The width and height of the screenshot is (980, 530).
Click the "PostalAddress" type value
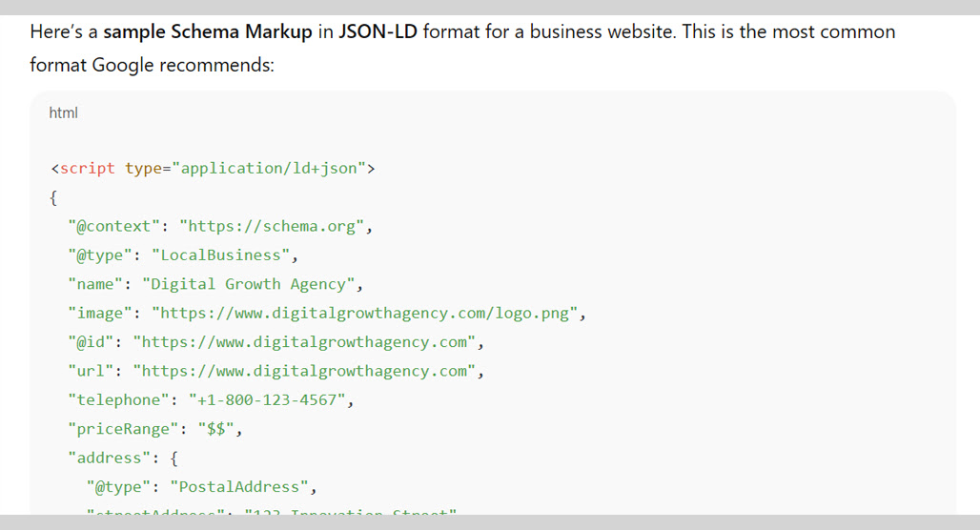pyautogui.click(x=239, y=487)
